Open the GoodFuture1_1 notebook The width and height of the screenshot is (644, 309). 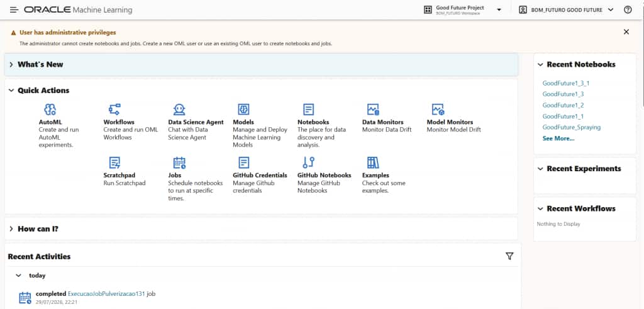[x=563, y=116]
